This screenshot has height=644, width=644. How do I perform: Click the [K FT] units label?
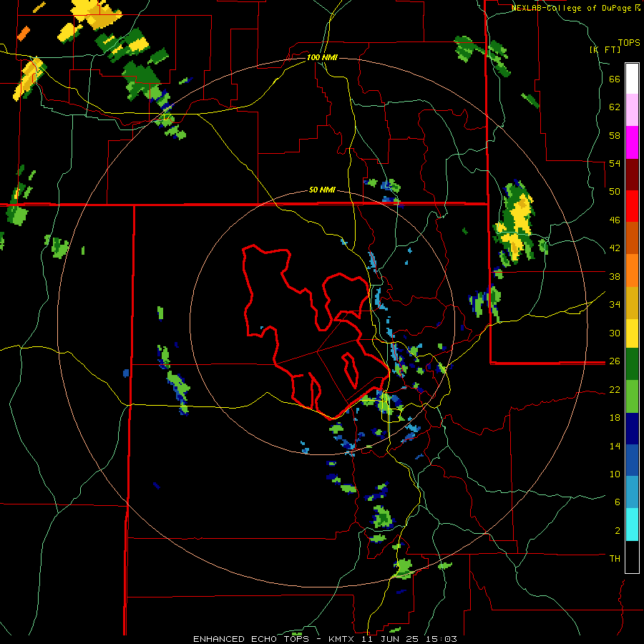coord(605,49)
